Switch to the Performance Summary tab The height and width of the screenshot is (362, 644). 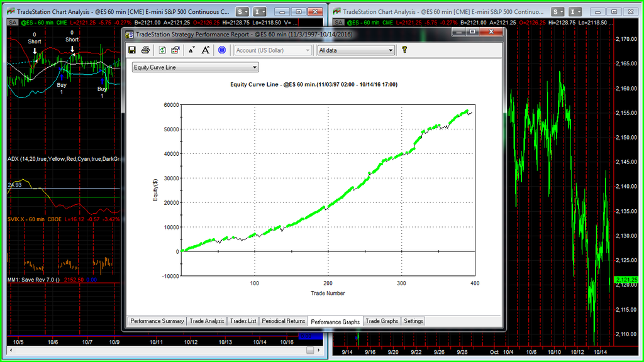tap(157, 321)
